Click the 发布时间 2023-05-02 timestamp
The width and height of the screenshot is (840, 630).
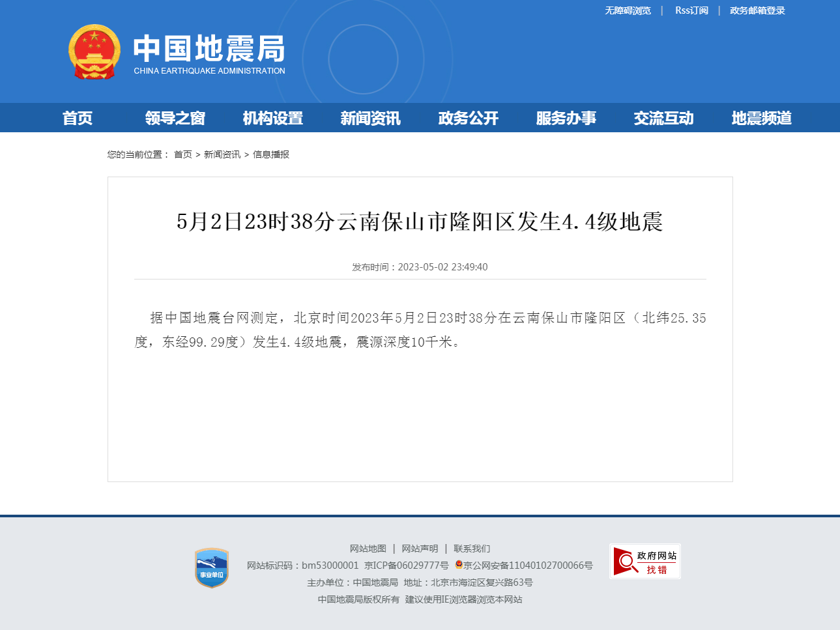[x=420, y=267]
